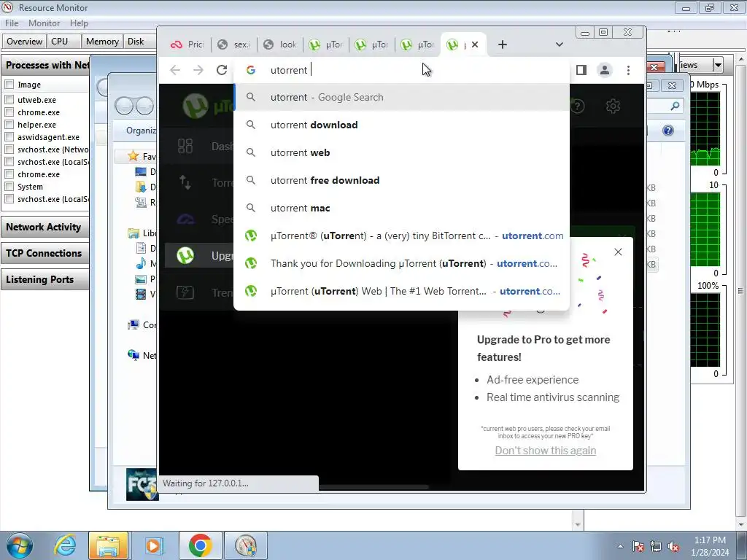Close the Upgrade to Pro popup
Viewport: 747px width, 560px height.
[618, 252]
